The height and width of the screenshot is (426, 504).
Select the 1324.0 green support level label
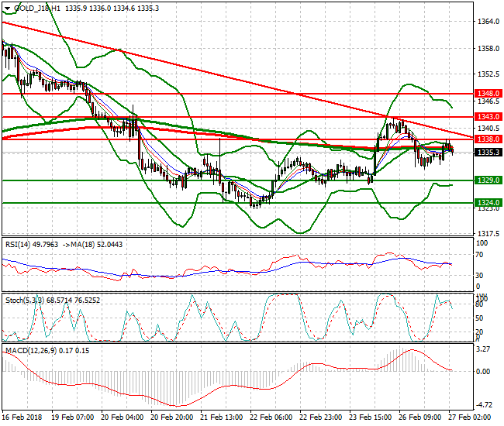point(488,203)
